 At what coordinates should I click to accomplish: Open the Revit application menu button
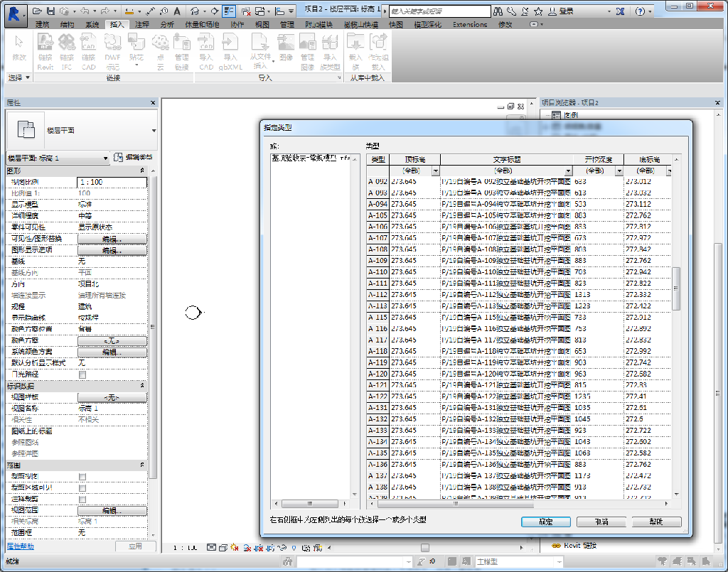click(14, 14)
